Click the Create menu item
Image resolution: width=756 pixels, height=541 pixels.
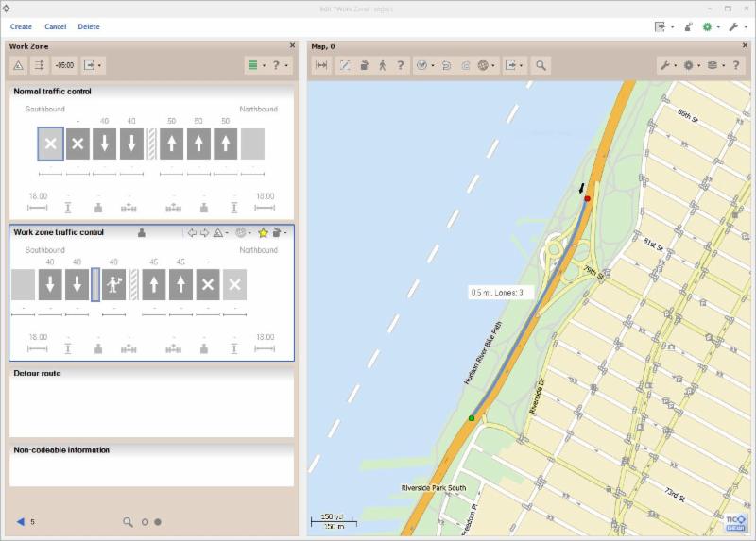[21, 26]
